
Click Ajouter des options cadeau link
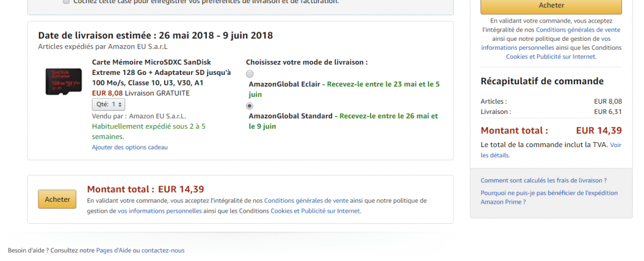tap(130, 147)
